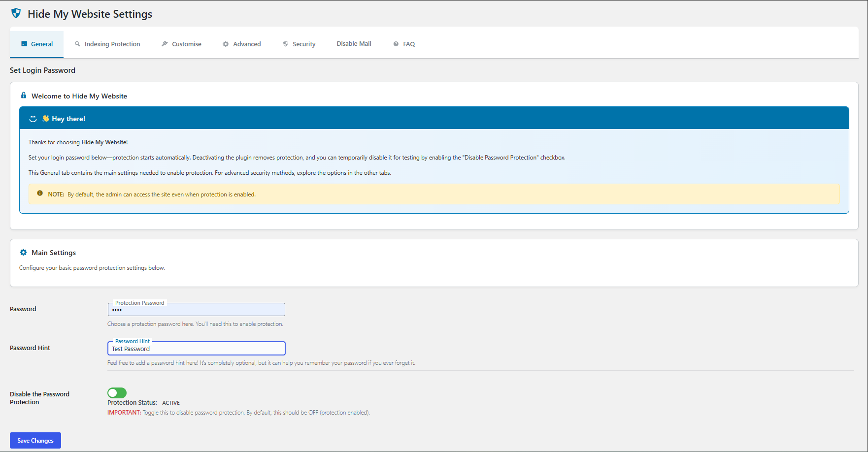868x452 pixels.
Task: Click the gear icon on the Advanced tab
Action: (x=226, y=44)
